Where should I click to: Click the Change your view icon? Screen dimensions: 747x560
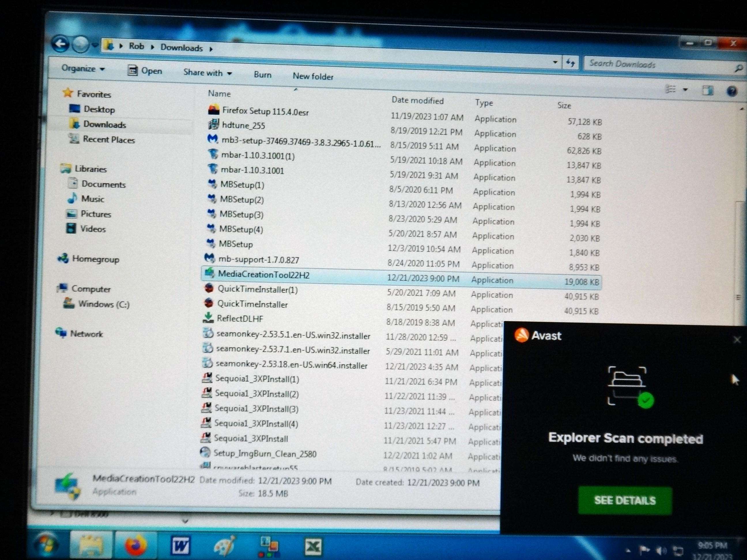[671, 89]
